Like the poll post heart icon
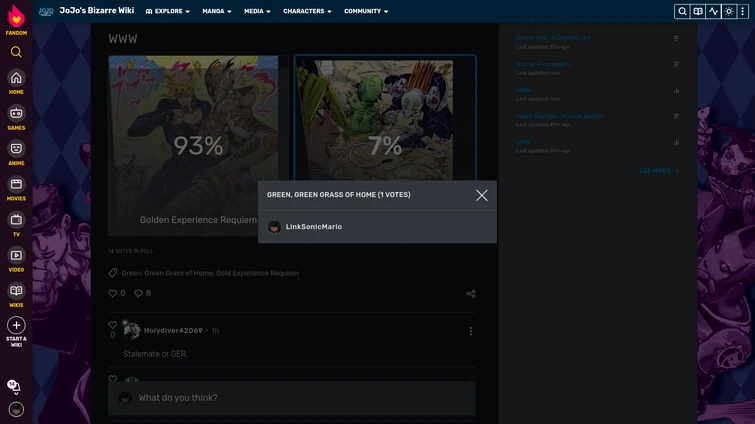This screenshot has width=755, height=424. [x=113, y=293]
